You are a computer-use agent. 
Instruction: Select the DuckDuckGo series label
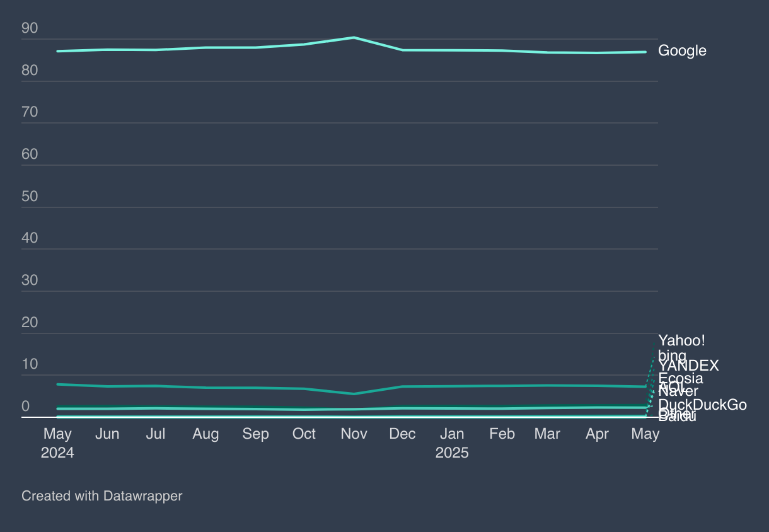pyautogui.click(x=702, y=405)
